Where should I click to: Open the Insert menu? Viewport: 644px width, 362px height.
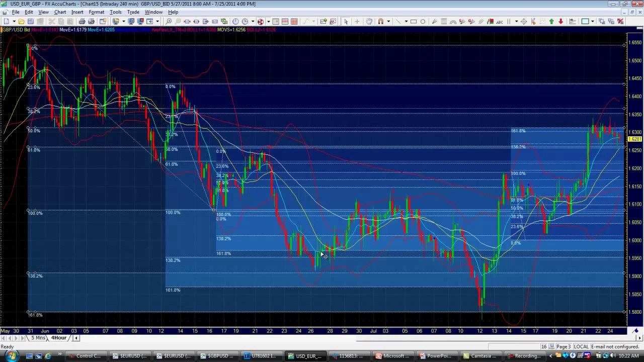[77, 12]
